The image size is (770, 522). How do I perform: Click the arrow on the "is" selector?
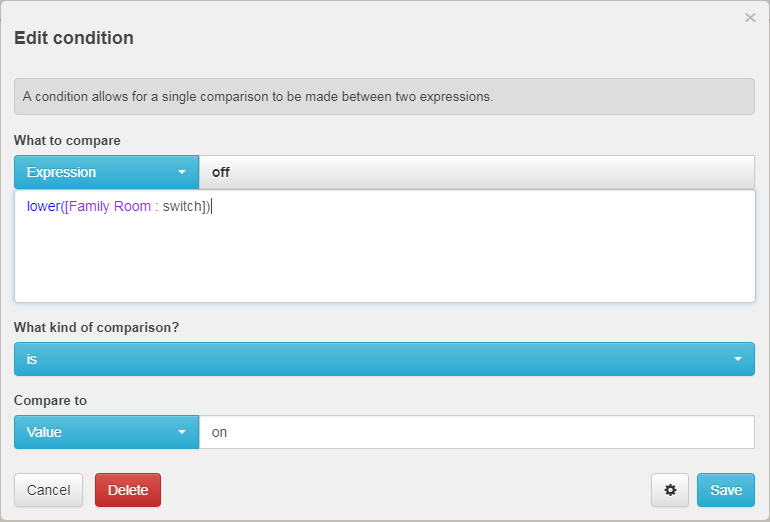738,359
